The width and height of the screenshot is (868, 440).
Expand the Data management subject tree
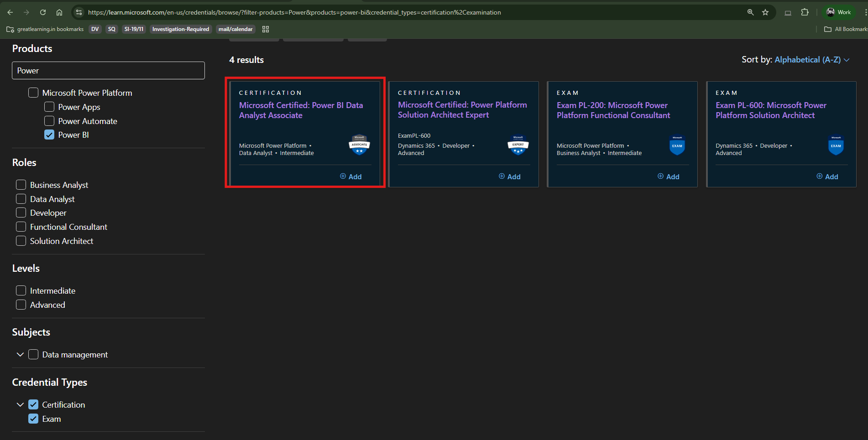coord(20,354)
